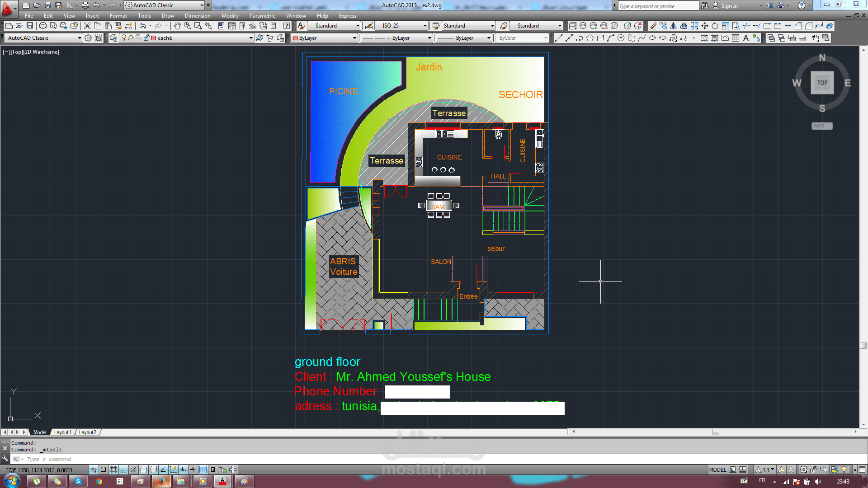Choose the Rotate modify tool
This screenshot has height=488, width=868.
tap(715, 26)
